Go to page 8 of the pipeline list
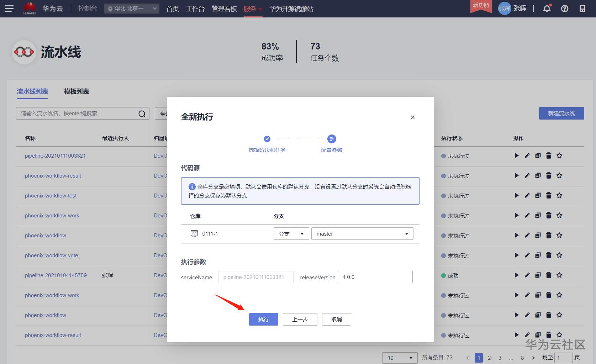 click(x=522, y=358)
